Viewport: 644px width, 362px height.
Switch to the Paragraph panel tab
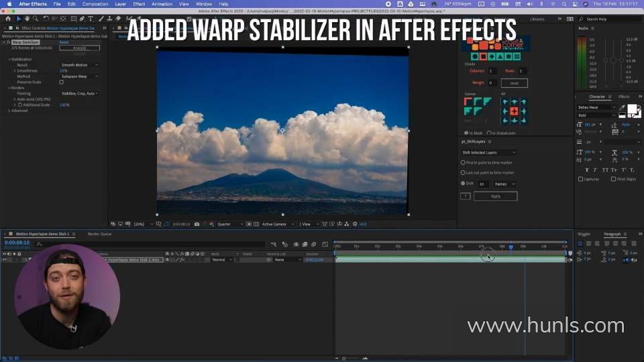point(612,234)
